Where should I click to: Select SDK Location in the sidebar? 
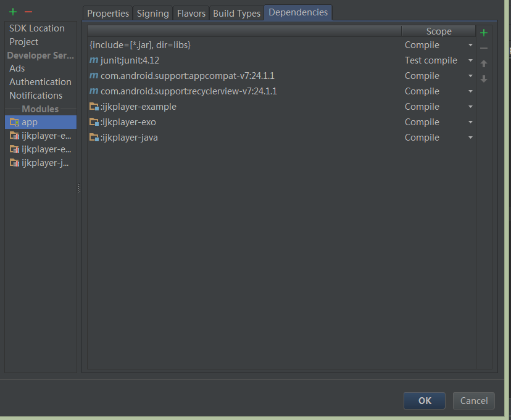[x=36, y=28]
